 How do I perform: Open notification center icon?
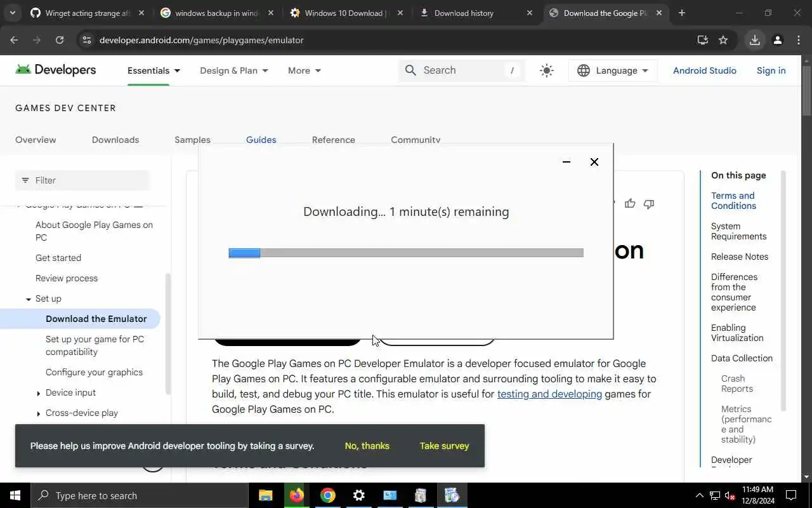(791, 495)
